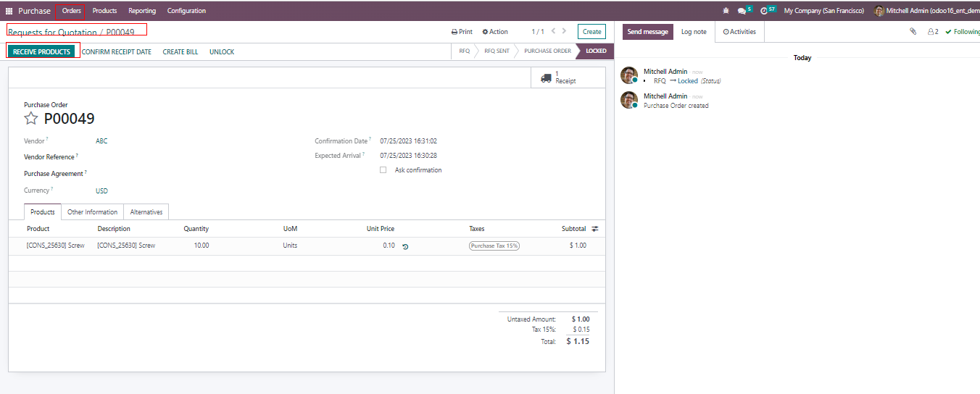Open the apps grid menu icon
Viewport: 980px width, 394px height.
point(9,11)
